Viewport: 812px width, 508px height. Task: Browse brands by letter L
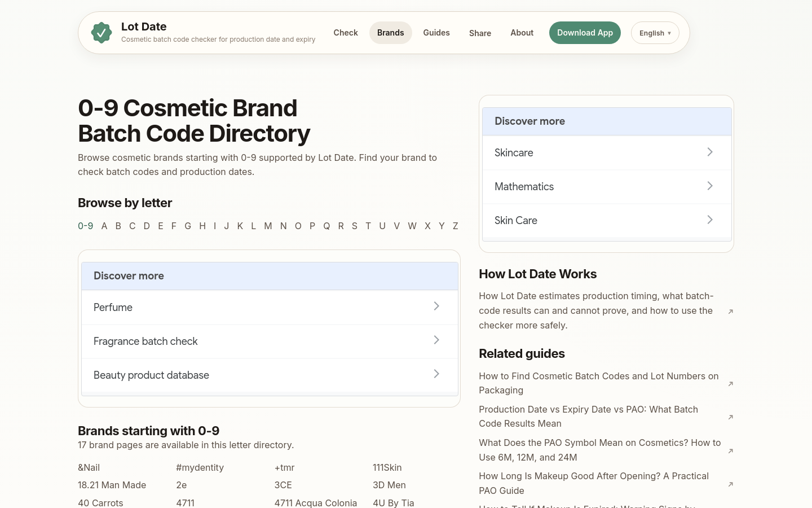(x=253, y=226)
